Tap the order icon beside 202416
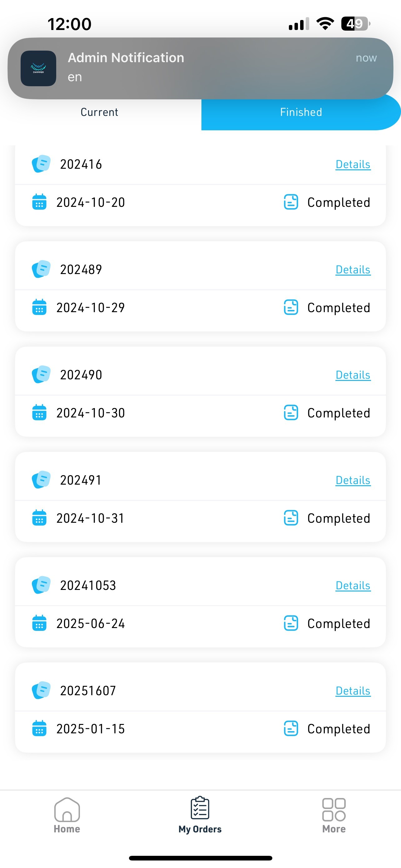This screenshot has width=401, height=868. [x=41, y=164]
